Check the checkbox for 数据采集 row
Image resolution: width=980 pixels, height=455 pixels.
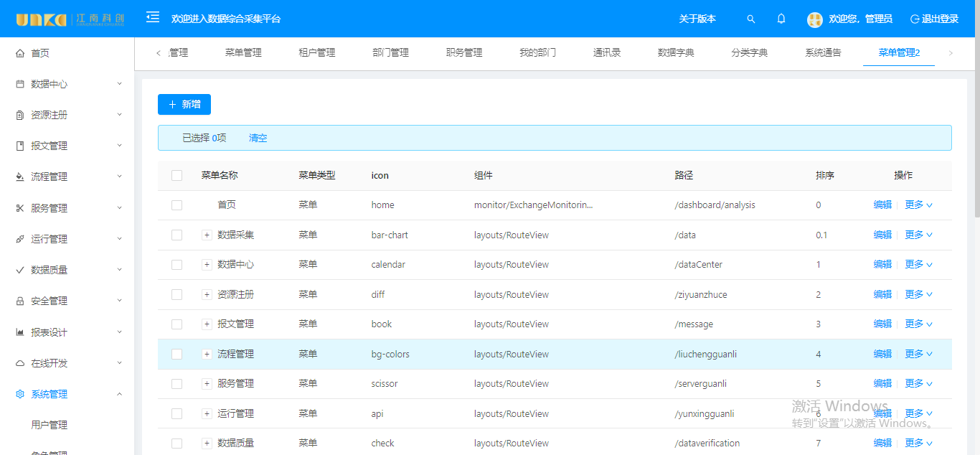click(177, 235)
